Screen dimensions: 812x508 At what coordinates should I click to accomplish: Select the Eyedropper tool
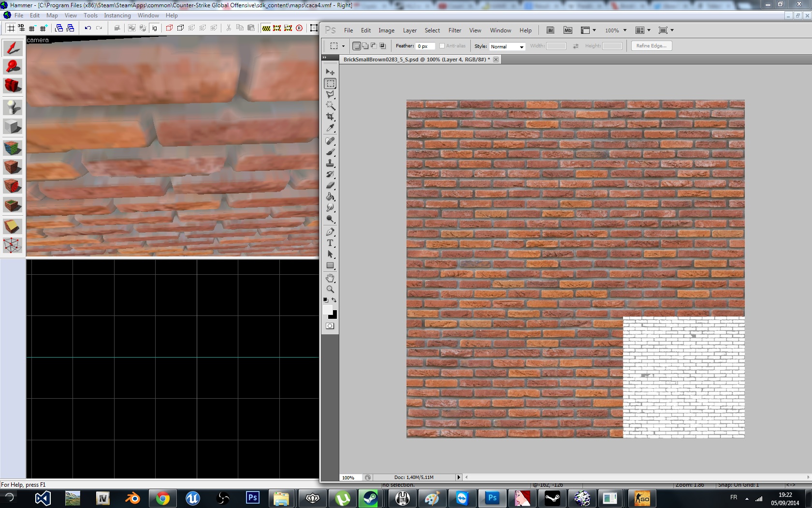click(330, 128)
